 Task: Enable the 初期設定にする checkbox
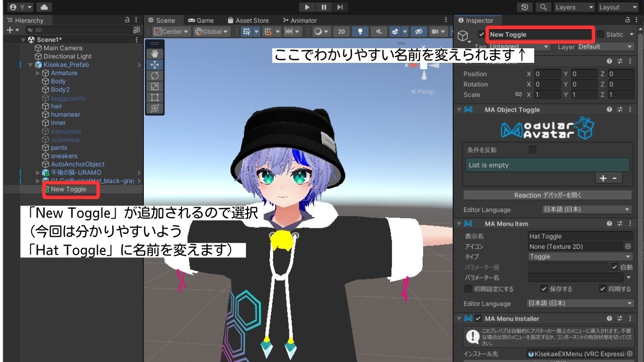468,289
